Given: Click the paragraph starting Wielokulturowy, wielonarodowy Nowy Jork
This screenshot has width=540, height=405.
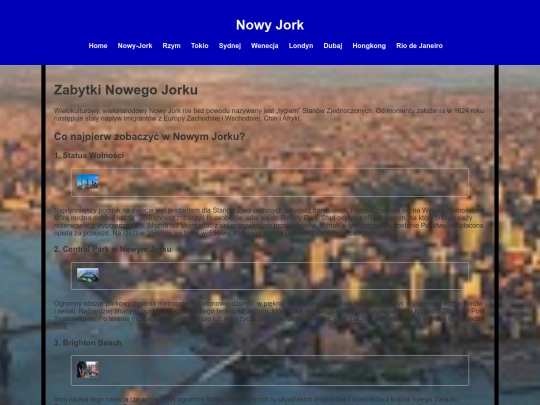Looking at the screenshot, I should [269, 114].
